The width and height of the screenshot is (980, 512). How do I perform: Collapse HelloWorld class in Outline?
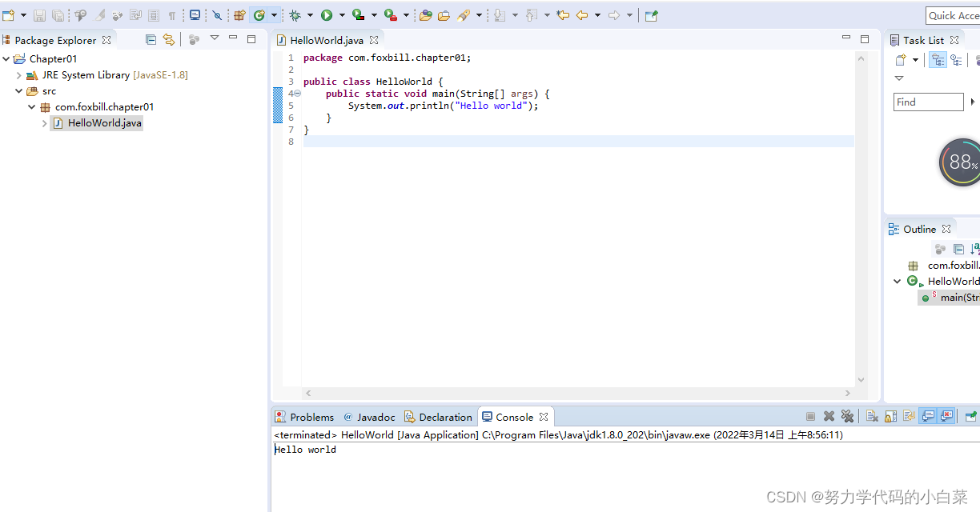coord(898,281)
